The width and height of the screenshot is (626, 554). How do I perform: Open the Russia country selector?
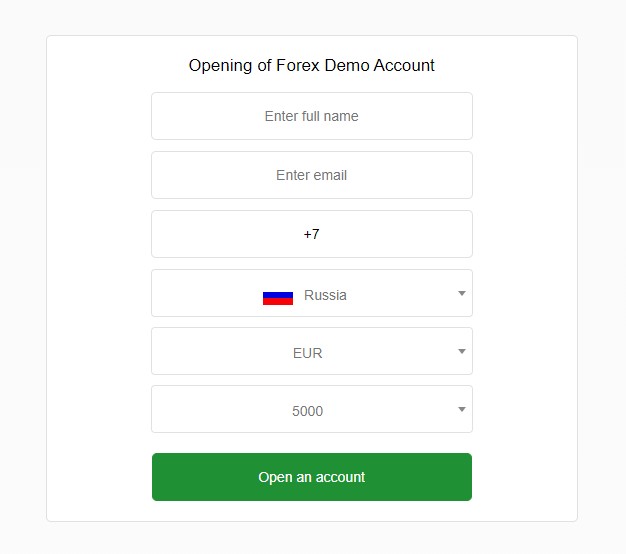click(x=312, y=293)
